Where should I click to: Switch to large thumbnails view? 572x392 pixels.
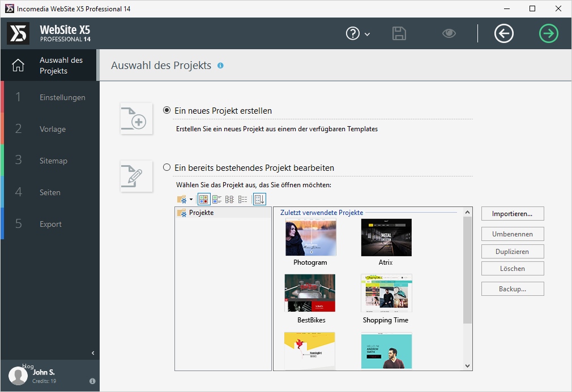click(203, 199)
